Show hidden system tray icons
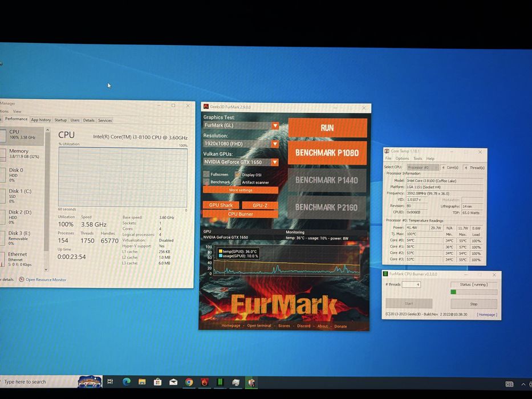The height and width of the screenshot is (399, 532). click(x=523, y=384)
